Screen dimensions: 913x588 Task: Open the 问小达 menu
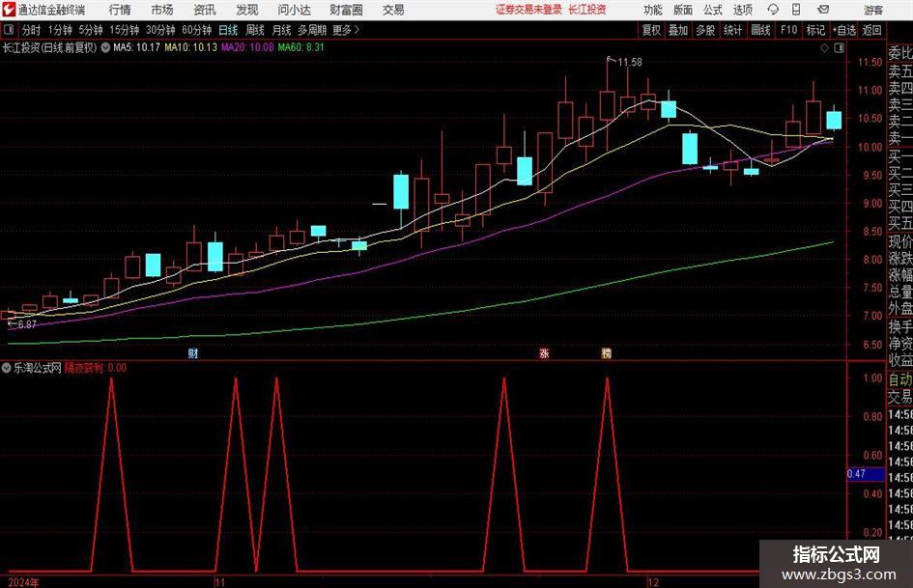point(294,10)
